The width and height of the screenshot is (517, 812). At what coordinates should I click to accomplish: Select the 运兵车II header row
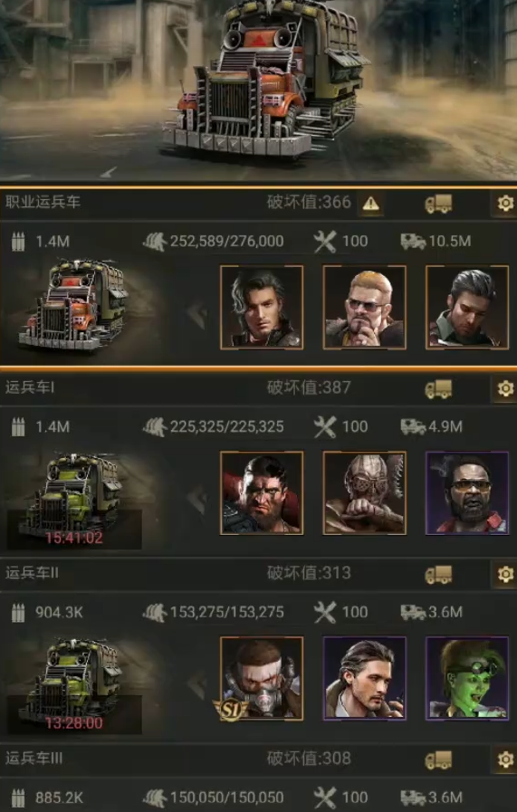point(259,574)
